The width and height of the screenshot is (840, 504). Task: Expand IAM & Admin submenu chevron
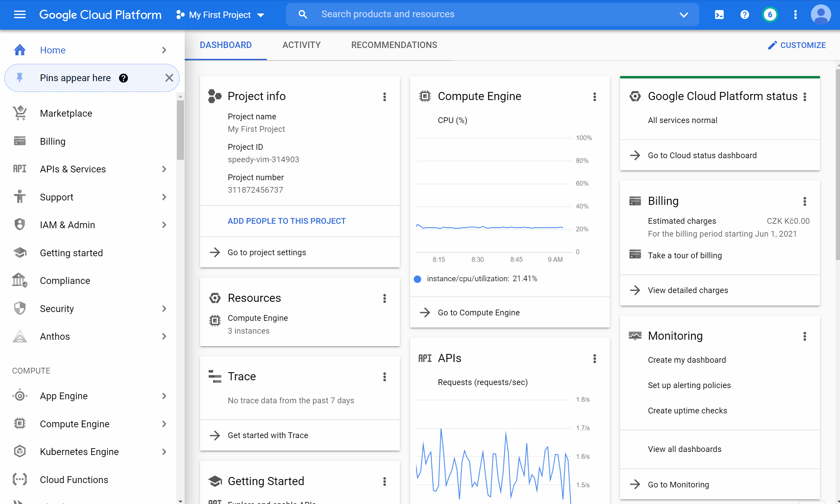tap(164, 225)
